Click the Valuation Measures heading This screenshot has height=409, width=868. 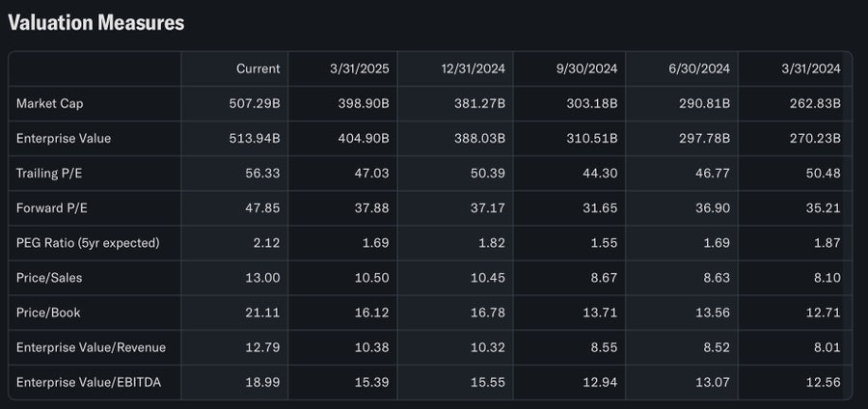pyautogui.click(x=95, y=23)
